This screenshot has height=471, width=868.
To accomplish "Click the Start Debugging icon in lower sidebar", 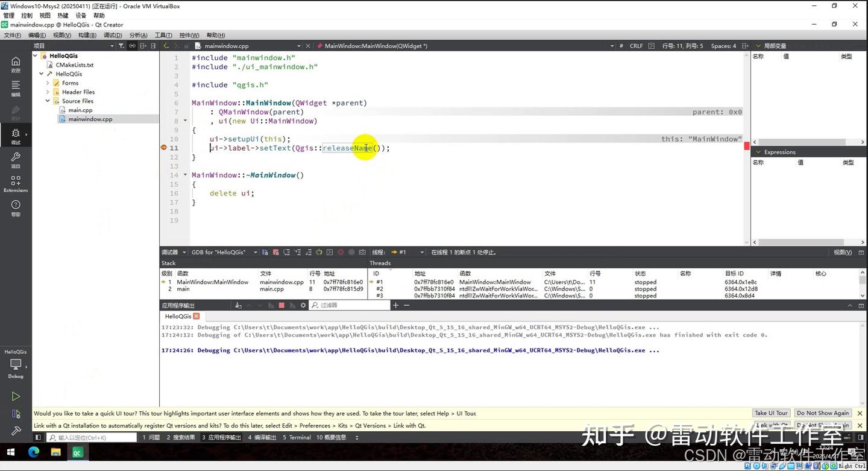I will click(x=15, y=414).
